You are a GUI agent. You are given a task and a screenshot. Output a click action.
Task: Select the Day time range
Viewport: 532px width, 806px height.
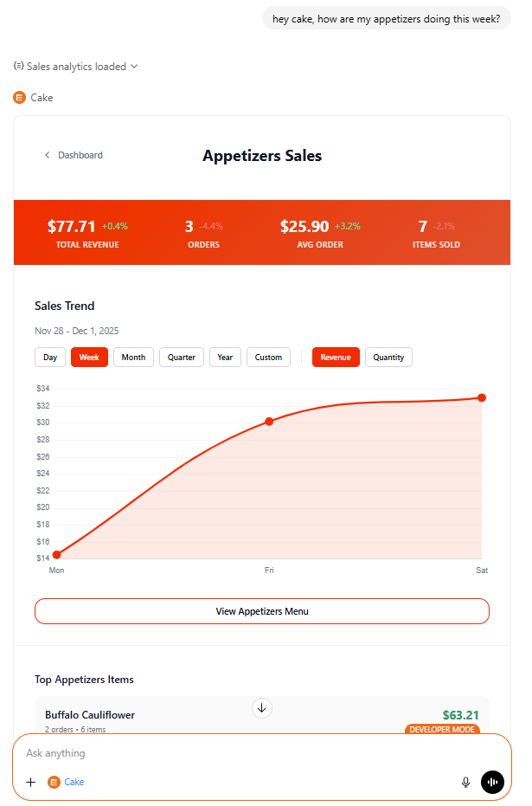point(50,357)
